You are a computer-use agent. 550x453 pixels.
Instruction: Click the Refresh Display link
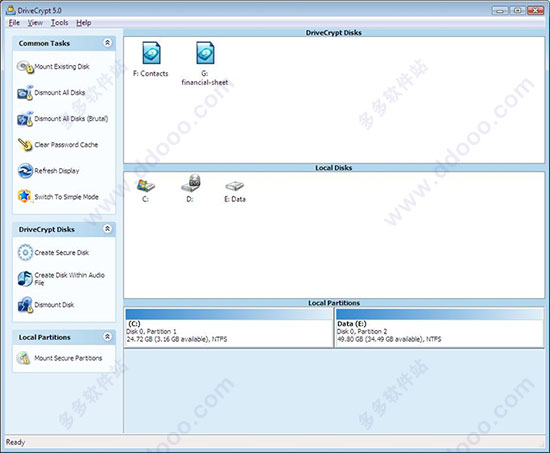click(x=57, y=171)
